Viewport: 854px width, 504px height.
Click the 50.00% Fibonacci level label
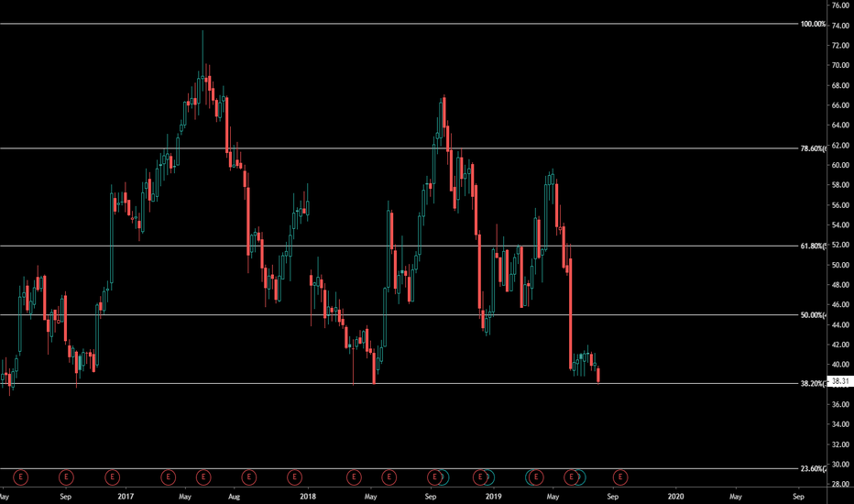coord(814,315)
